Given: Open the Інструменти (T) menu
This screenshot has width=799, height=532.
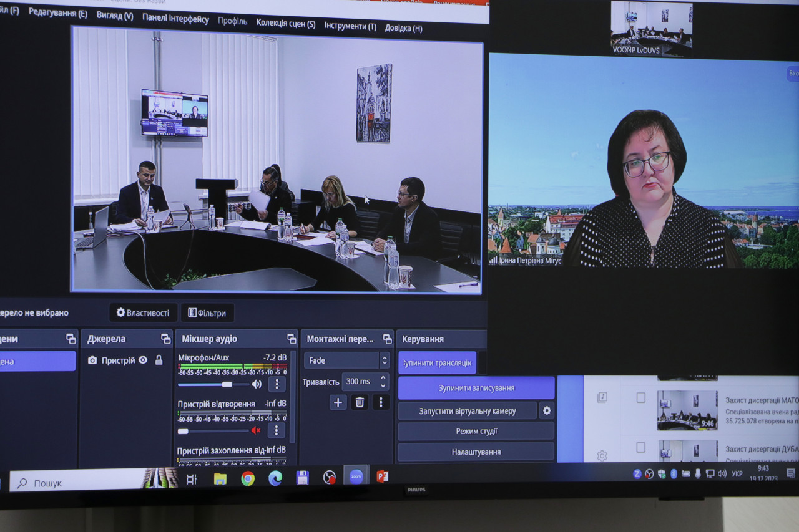Looking at the screenshot, I should click(350, 26).
